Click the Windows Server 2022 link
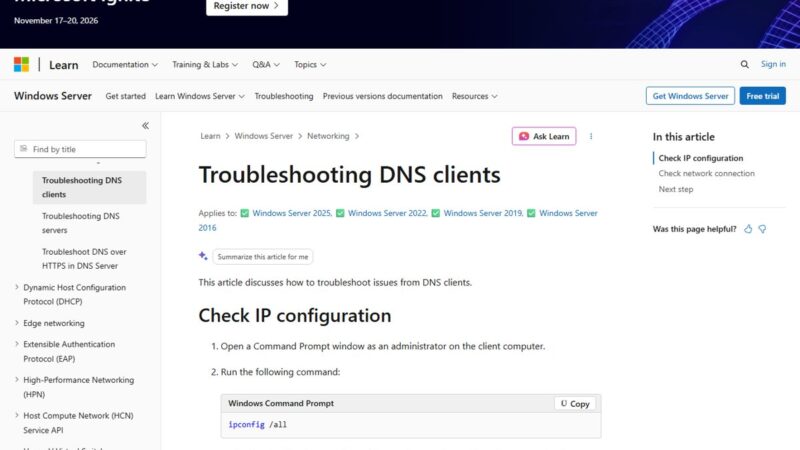800x450 pixels. [x=387, y=213]
